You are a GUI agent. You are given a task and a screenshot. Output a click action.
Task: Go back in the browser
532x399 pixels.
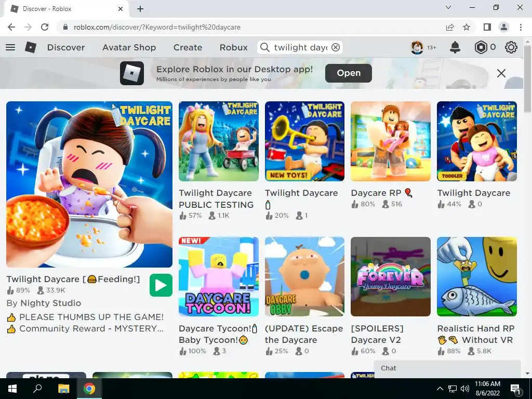[11, 27]
